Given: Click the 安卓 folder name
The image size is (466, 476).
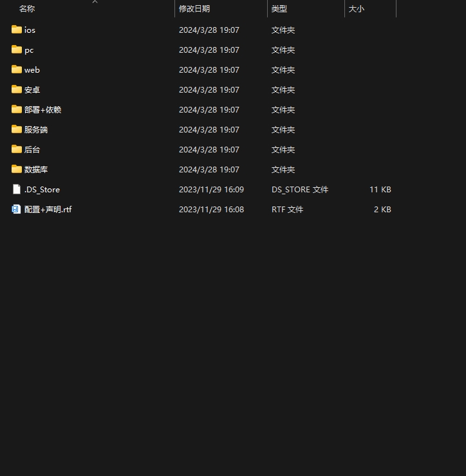Looking at the screenshot, I should 32,90.
